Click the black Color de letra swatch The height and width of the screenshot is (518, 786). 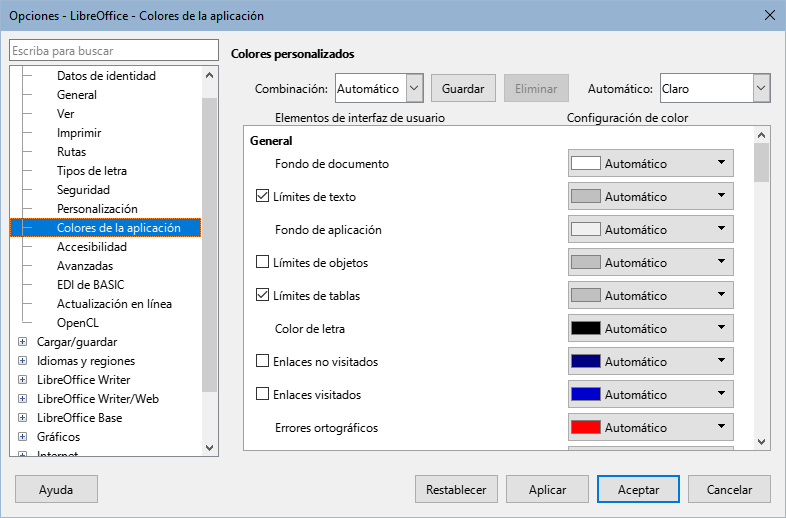pos(585,328)
